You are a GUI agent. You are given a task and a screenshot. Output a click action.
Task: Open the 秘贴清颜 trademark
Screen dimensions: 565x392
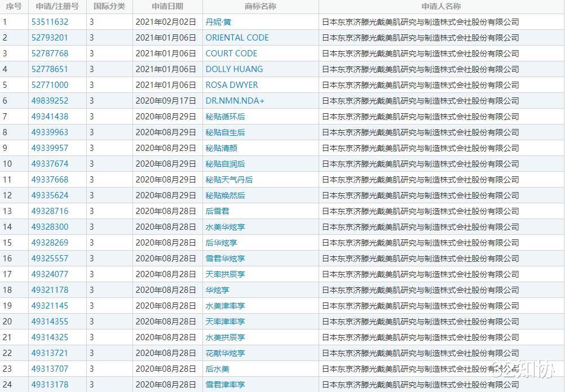[221, 148]
